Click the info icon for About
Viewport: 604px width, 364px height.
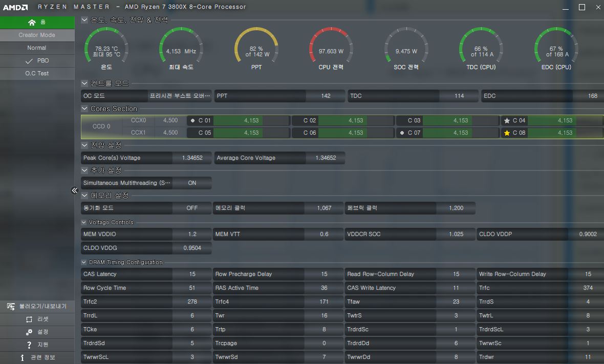click(x=23, y=357)
